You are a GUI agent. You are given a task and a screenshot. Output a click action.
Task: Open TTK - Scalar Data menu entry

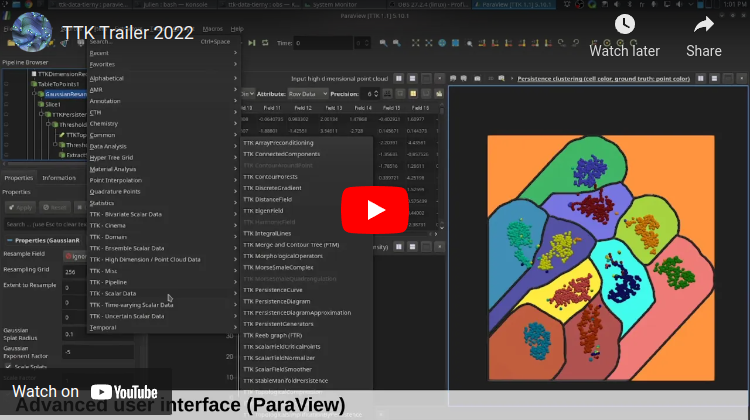163,293
